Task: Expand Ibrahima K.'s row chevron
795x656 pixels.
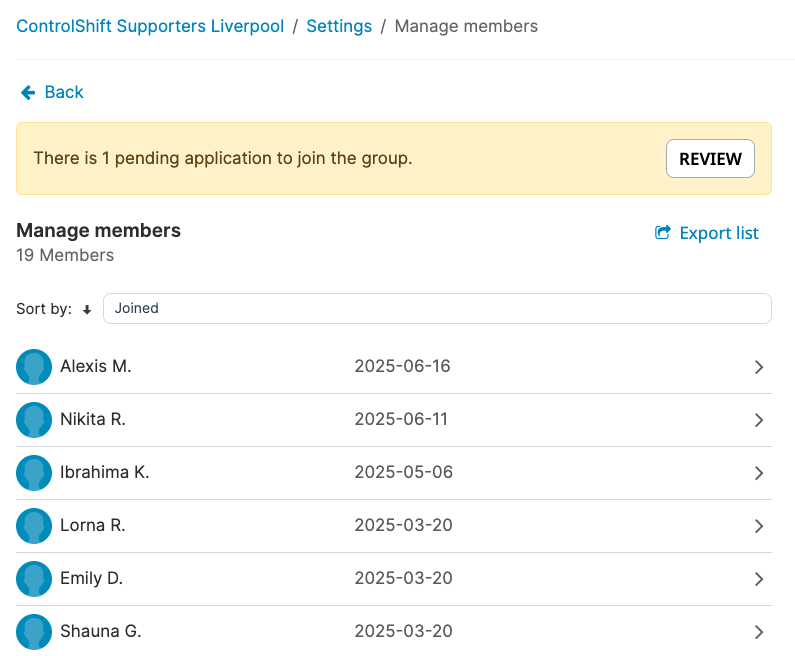Action: (759, 473)
